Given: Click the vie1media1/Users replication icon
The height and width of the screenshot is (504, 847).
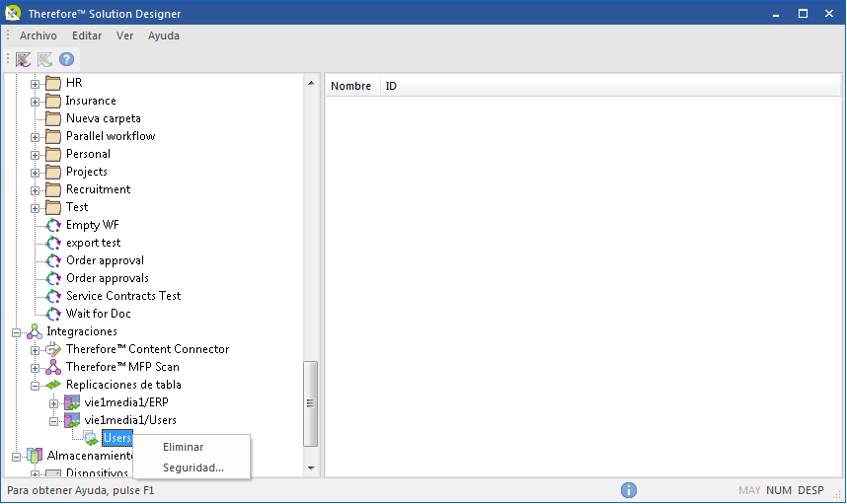Looking at the screenshot, I should coord(72,420).
